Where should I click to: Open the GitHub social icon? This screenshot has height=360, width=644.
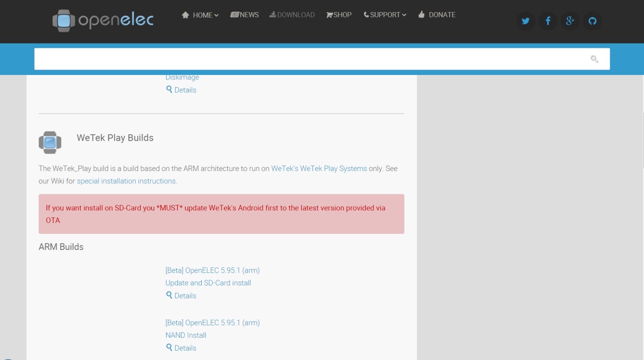coord(592,21)
